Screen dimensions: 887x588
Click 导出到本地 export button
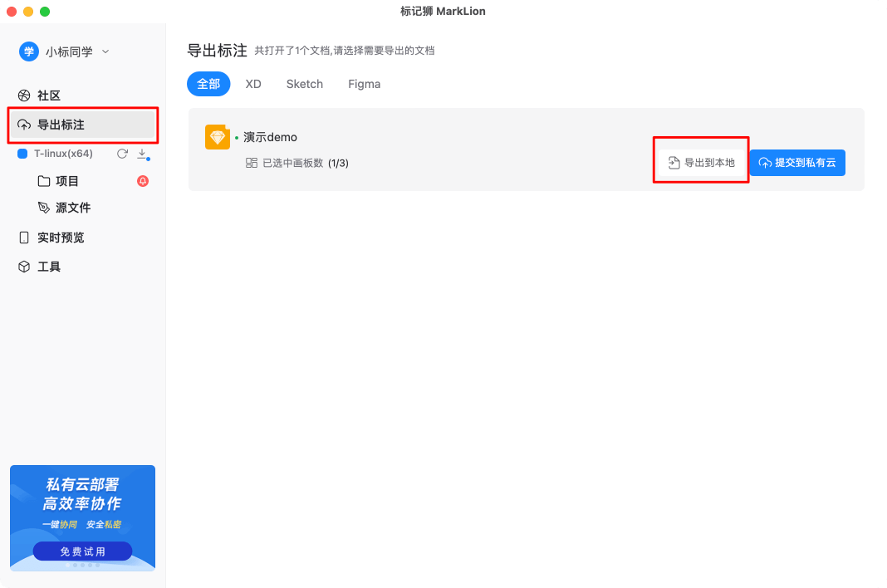[702, 163]
